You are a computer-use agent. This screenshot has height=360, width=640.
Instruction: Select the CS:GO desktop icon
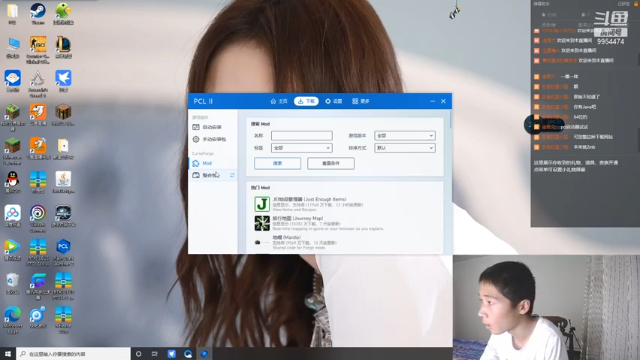(38, 50)
